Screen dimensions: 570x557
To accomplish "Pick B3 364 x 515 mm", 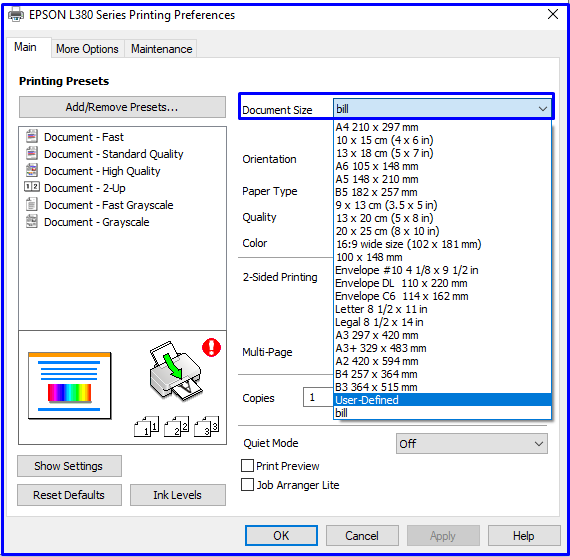I will (442, 387).
